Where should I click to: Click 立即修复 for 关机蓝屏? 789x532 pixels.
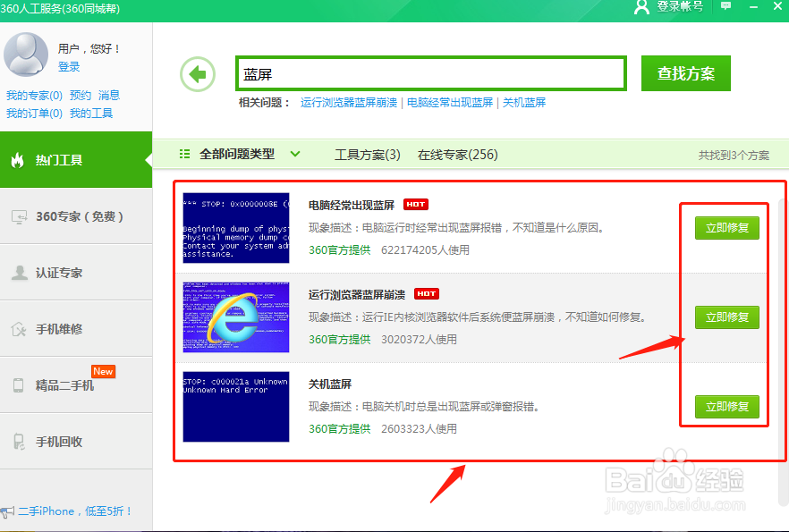point(726,406)
